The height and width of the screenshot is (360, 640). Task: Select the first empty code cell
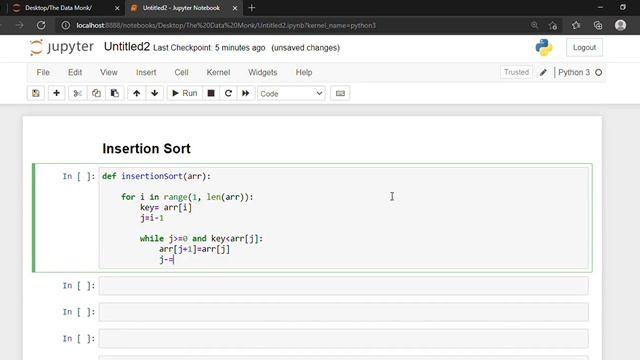(343, 286)
